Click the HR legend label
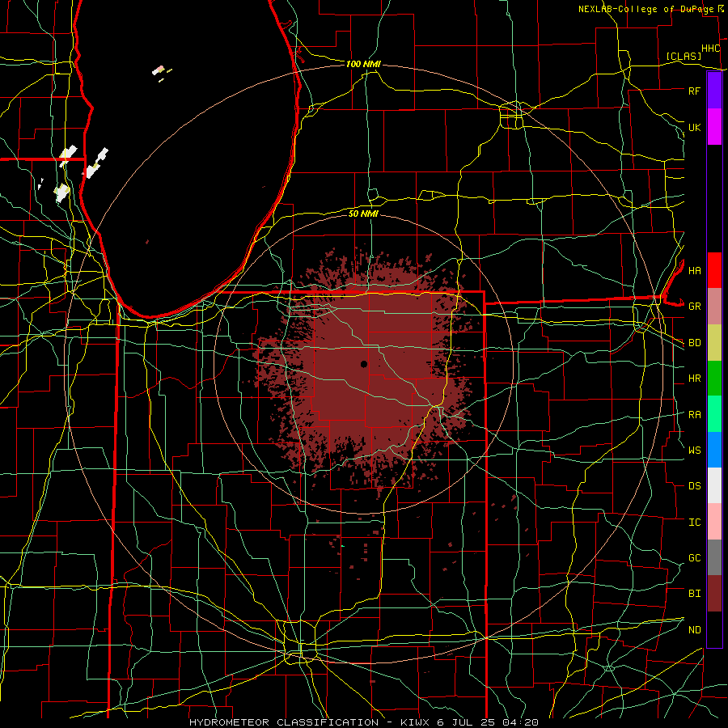 [695, 379]
